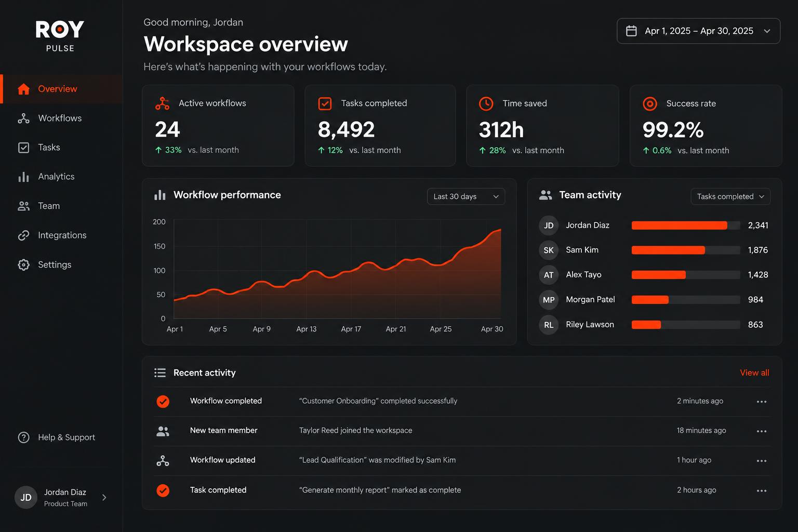Click the Active workflows card icon
798x532 pixels.
point(162,103)
